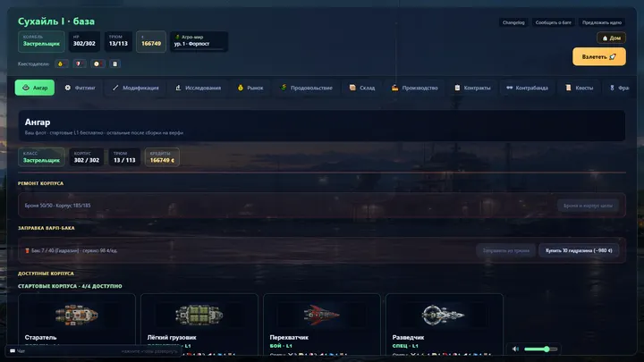Click the Взлететь launch button

(598, 56)
